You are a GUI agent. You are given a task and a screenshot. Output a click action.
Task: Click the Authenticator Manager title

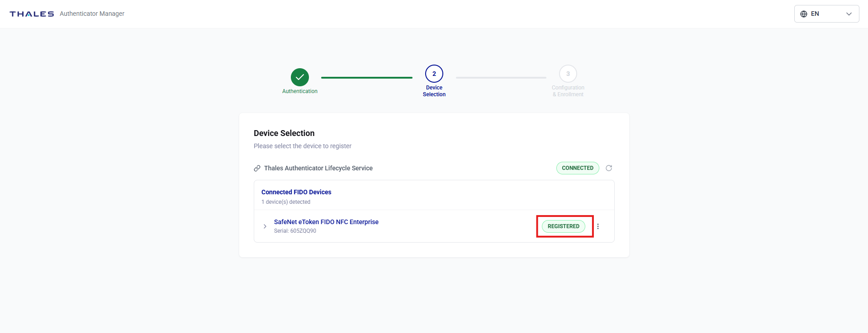pyautogui.click(x=92, y=14)
